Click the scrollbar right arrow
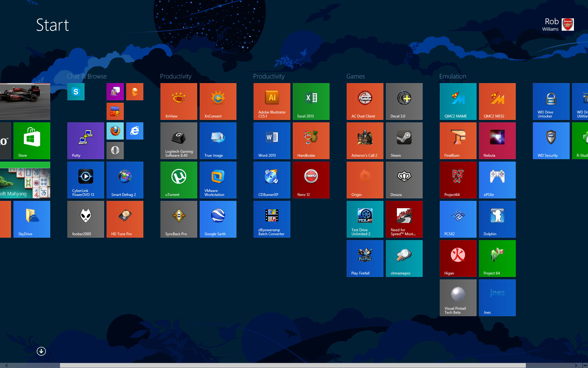 point(576,365)
